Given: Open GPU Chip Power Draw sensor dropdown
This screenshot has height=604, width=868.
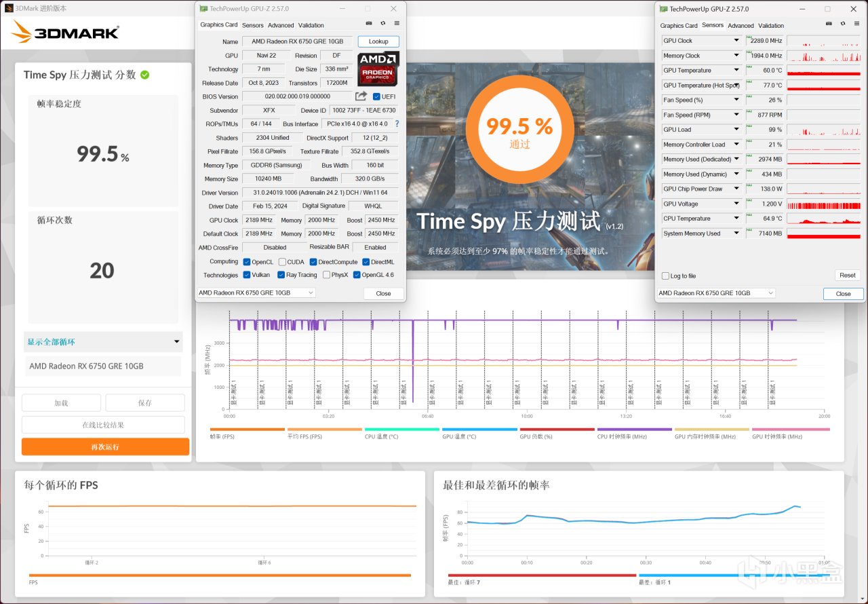Looking at the screenshot, I should [x=736, y=189].
